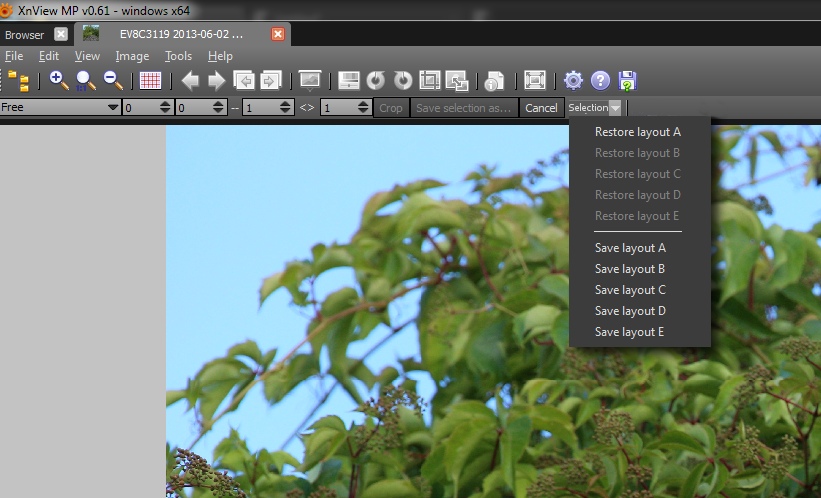Screen dimensions: 821x498
Task: Go to the next image with right arrow
Action: 216,81
